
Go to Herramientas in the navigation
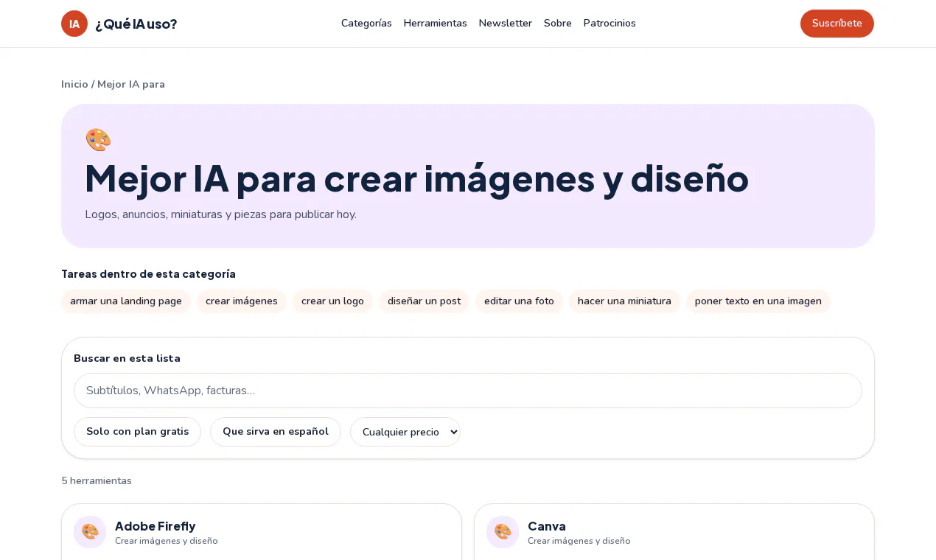tap(436, 23)
